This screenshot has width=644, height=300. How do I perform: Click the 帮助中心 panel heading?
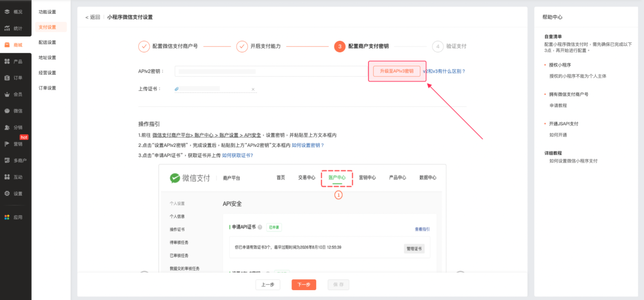[552, 17]
